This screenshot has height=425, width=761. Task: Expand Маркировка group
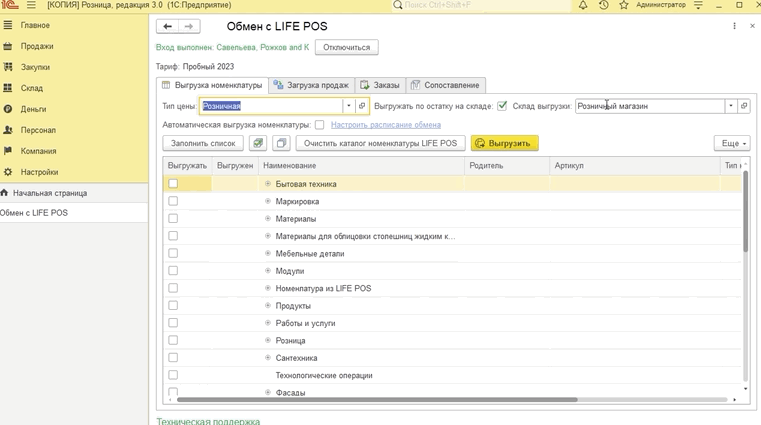[267, 201]
